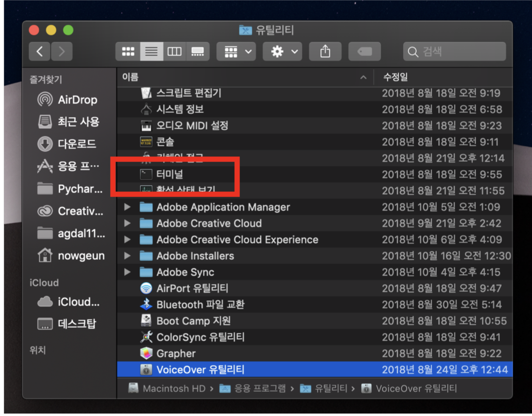Open Creativ… Cloud Files in sidebar
The width and height of the screenshot is (532, 416).
coord(70,211)
